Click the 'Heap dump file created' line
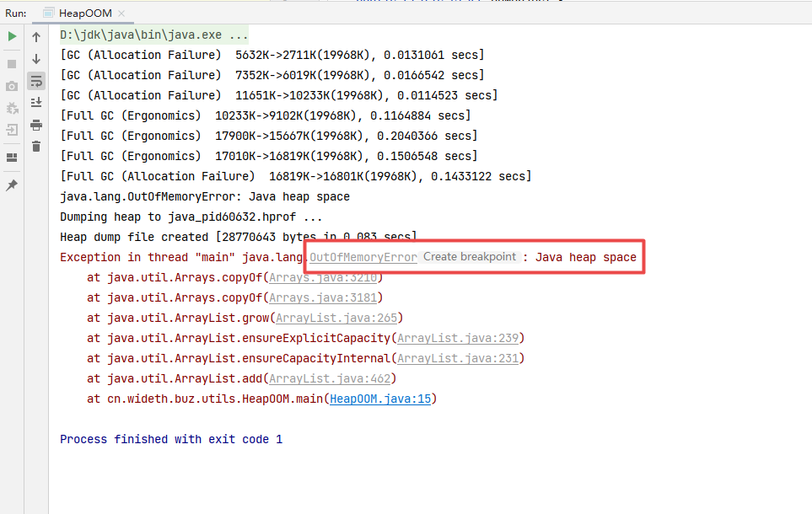Viewport: 812px width, 514px height. pos(239,237)
